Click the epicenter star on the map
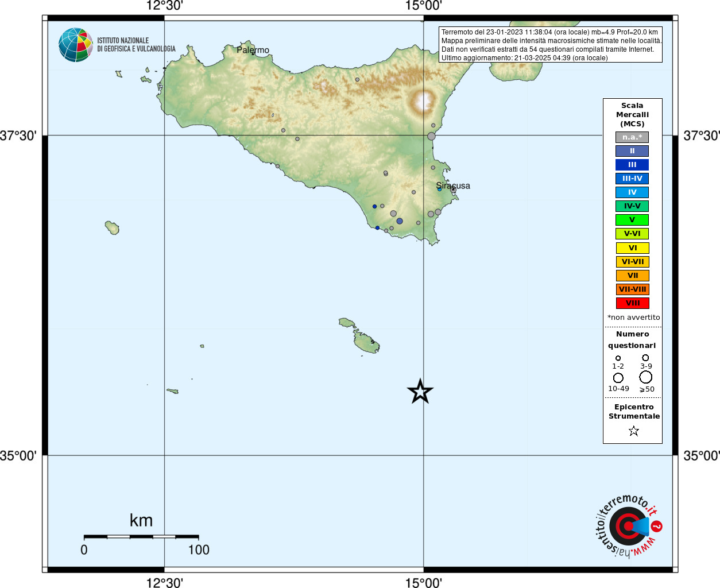 coord(420,392)
